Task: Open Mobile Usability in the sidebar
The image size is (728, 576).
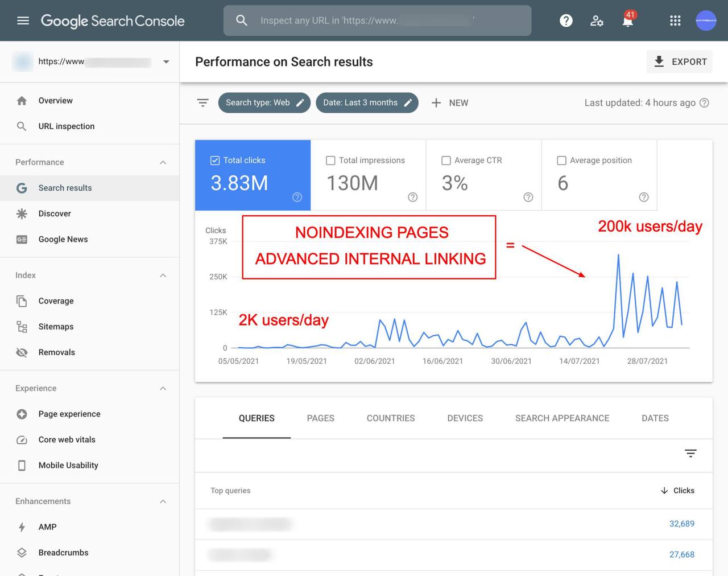Action: click(x=89, y=466)
